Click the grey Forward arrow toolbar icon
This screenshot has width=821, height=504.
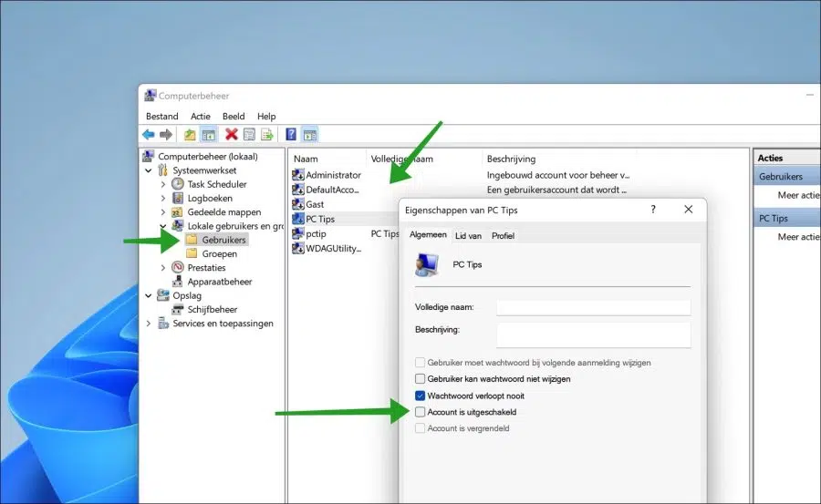pos(166,135)
